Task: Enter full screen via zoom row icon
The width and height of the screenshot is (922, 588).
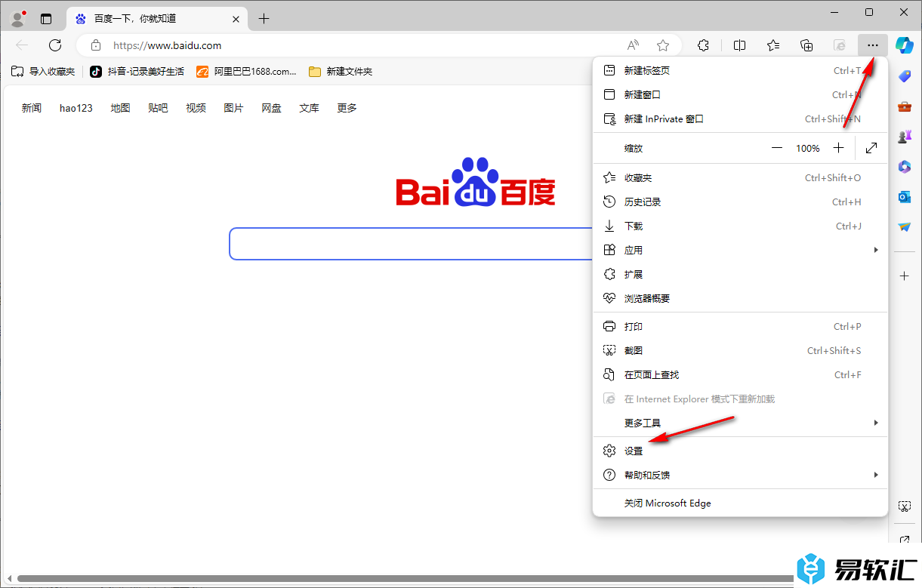Action: tap(871, 149)
